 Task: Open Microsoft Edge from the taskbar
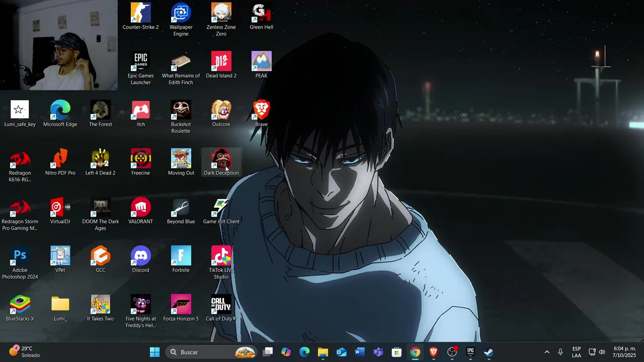(x=304, y=352)
